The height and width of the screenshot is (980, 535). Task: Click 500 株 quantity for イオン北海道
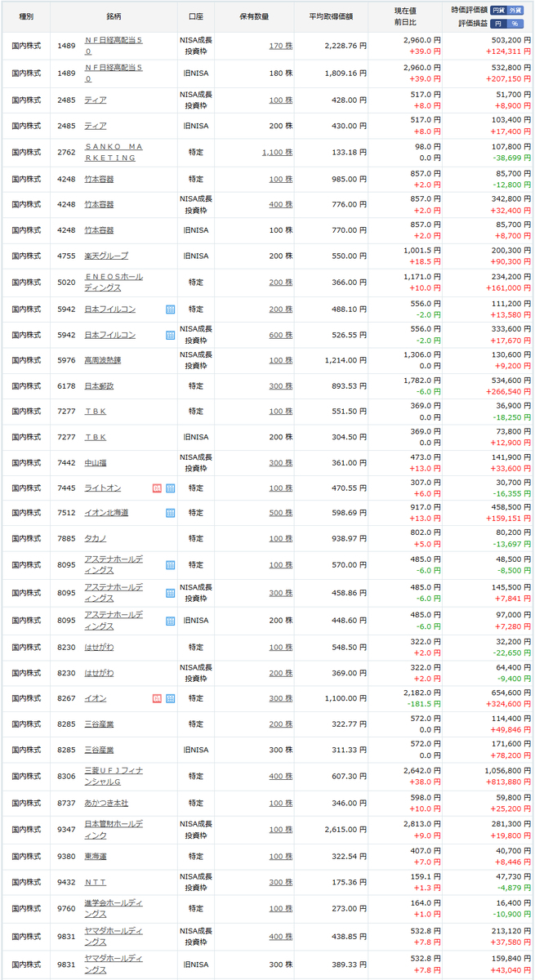[280, 513]
